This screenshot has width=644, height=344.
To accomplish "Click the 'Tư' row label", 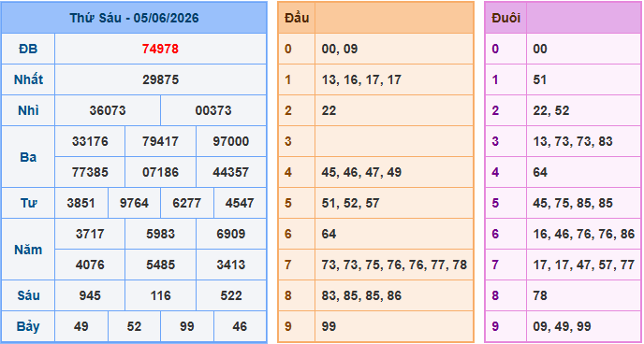I will [x=28, y=203].
